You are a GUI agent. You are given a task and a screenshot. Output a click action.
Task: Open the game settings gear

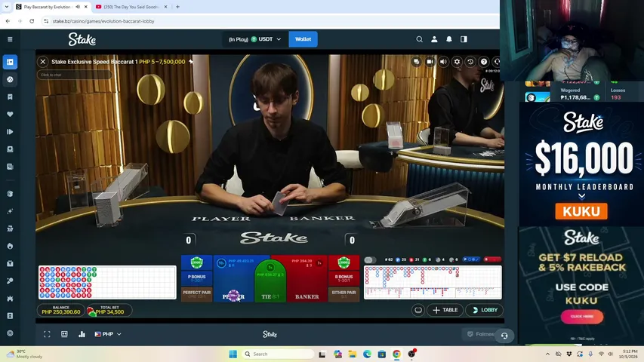tap(457, 62)
